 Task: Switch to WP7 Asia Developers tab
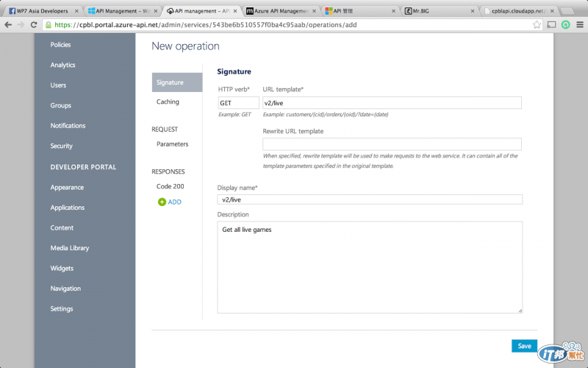[42, 11]
